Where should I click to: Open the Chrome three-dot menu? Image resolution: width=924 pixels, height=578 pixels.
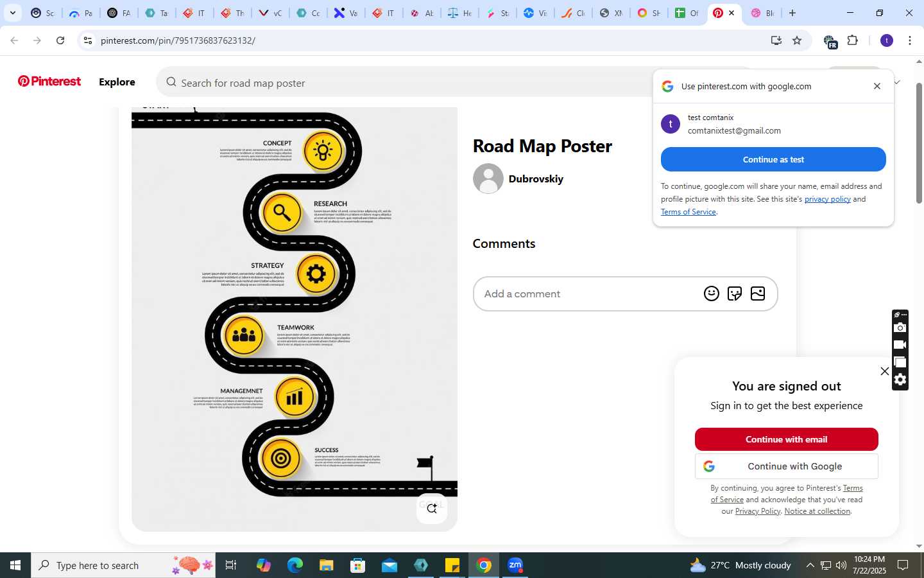click(x=910, y=40)
